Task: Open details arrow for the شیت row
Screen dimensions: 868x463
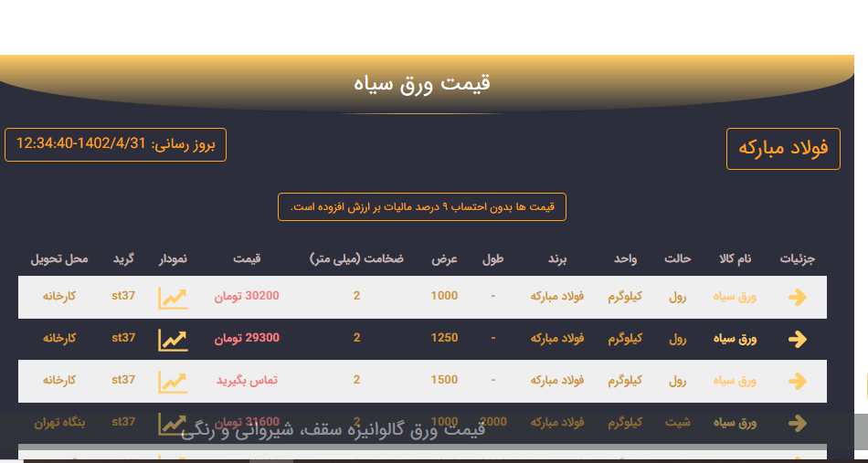Action: coord(797,423)
